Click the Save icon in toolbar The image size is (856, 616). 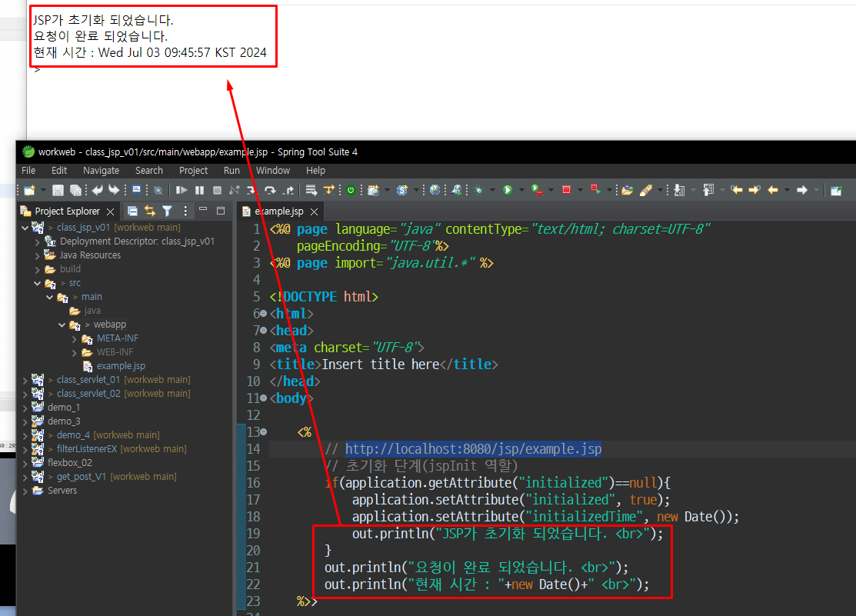(x=58, y=190)
